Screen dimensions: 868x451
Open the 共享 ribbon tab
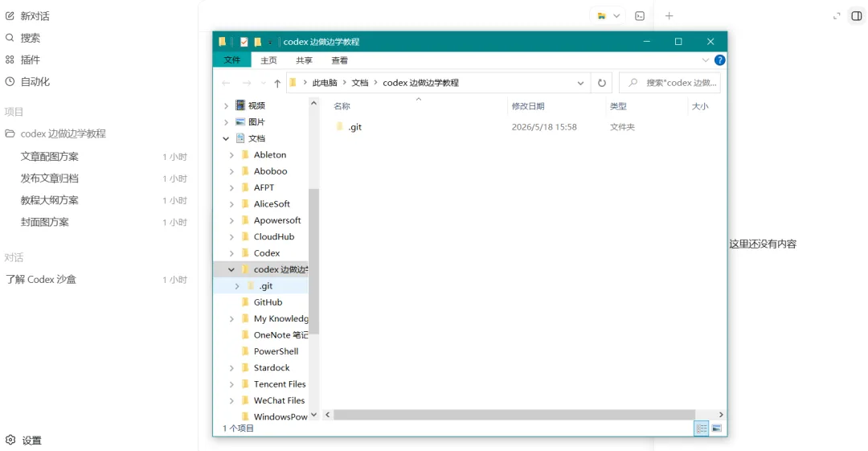tap(304, 59)
